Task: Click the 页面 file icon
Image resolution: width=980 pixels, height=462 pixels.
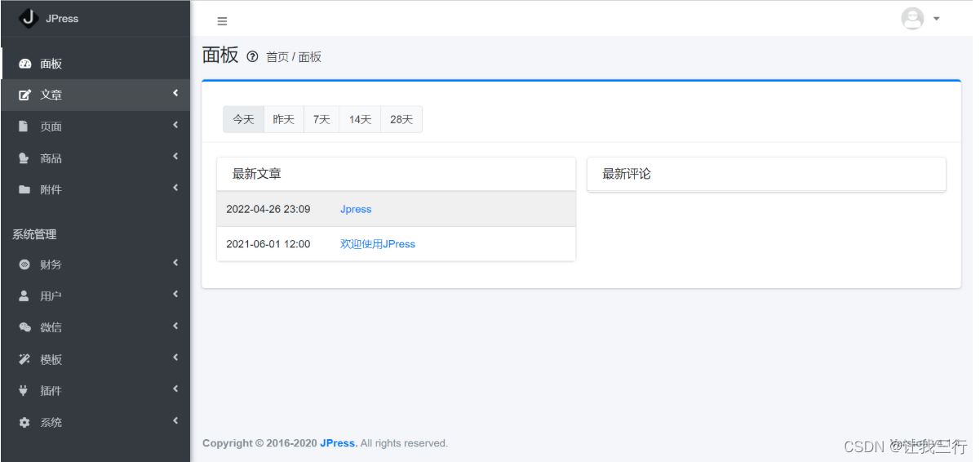Action: click(x=24, y=127)
